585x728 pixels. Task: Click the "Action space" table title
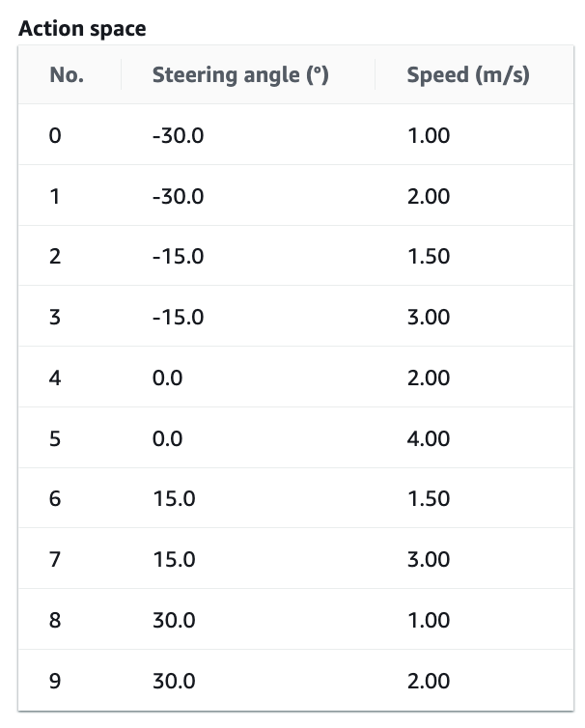click(x=82, y=29)
